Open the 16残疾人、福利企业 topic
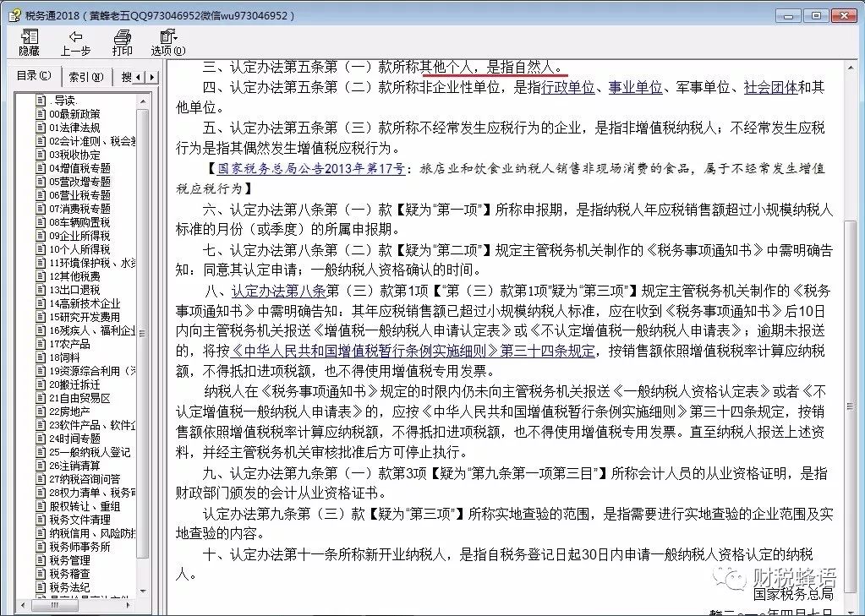This screenshot has height=616, width=865. (x=92, y=330)
